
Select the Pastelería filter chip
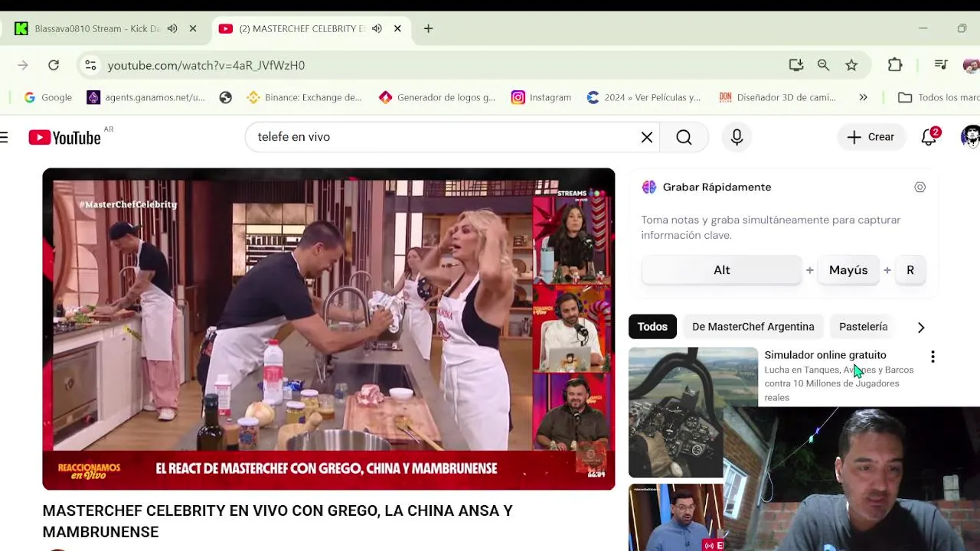[864, 327]
